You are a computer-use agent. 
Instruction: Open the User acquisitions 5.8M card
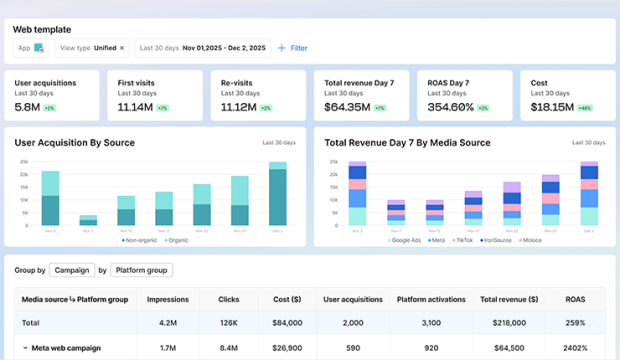tap(52, 95)
